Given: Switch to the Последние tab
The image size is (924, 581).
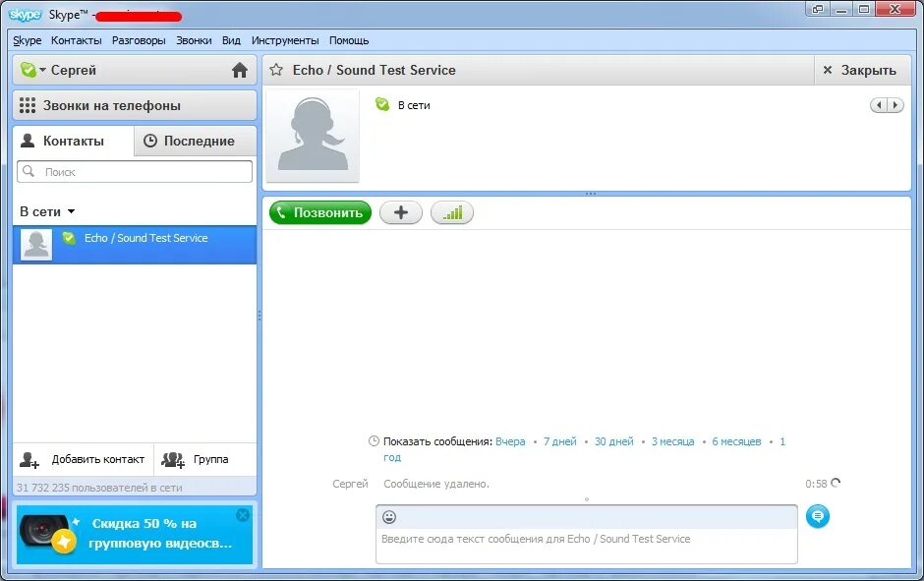Looking at the screenshot, I should click(196, 141).
